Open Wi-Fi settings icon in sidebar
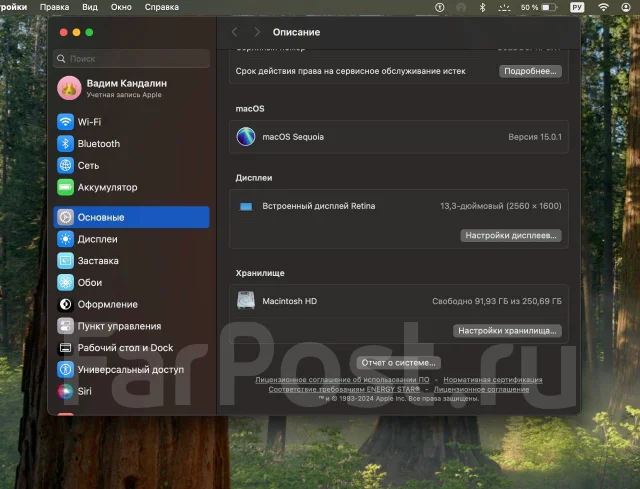 pyautogui.click(x=65, y=122)
